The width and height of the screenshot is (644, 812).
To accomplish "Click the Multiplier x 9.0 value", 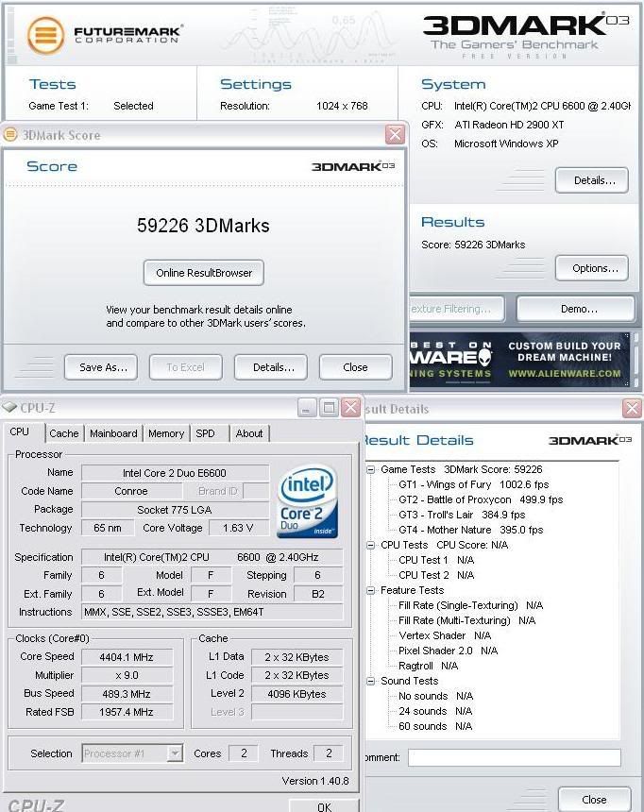I will (x=127, y=675).
